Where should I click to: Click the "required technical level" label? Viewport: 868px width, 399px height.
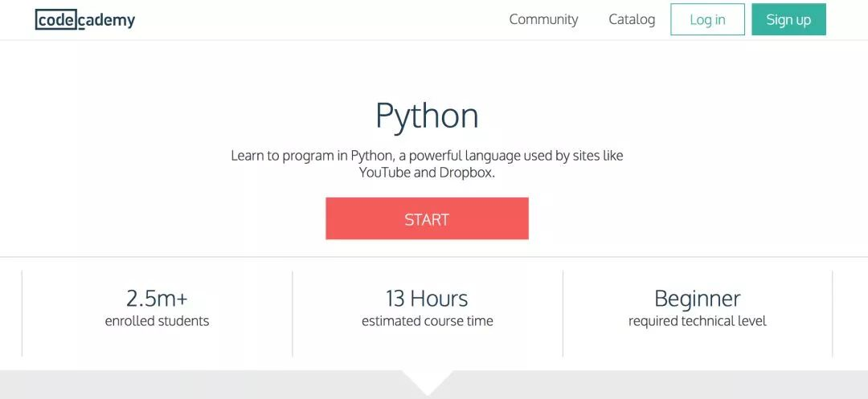[697, 321]
